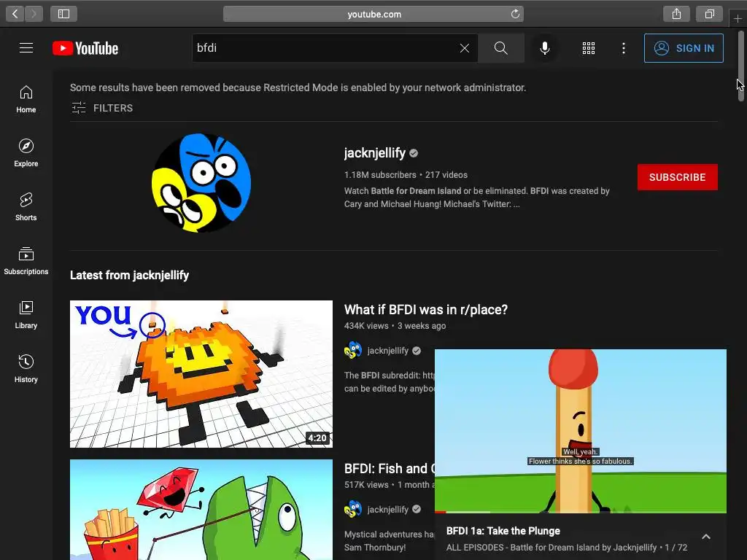Screen dimensions: 747x560
Task: Click channel avatar under r/place video
Action: click(x=353, y=351)
